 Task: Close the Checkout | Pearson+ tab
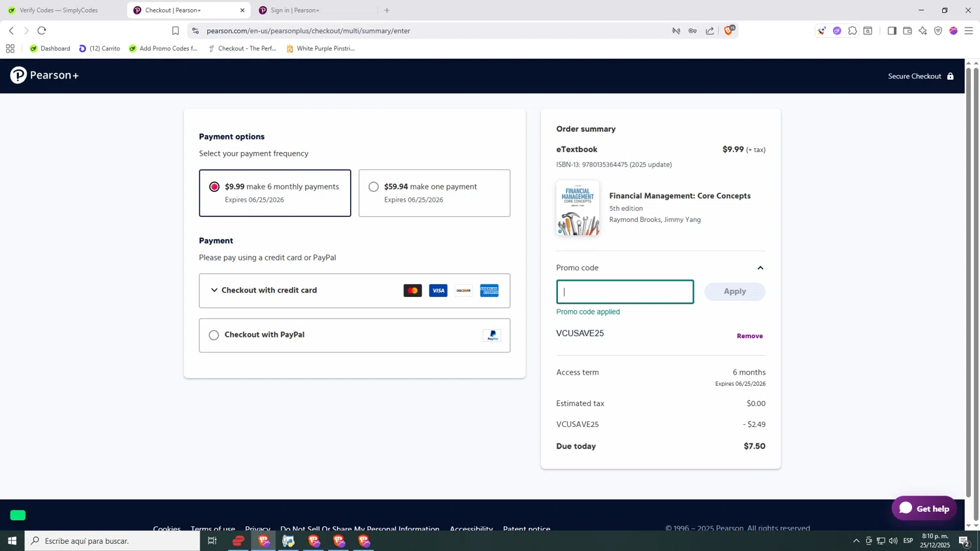pyautogui.click(x=242, y=10)
